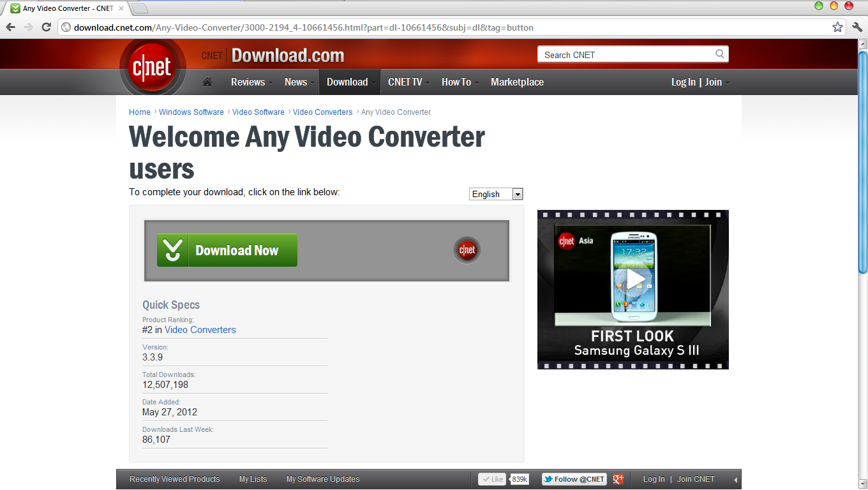
Task: Click the search magnifier icon
Action: pyautogui.click(x=720, y=54)
